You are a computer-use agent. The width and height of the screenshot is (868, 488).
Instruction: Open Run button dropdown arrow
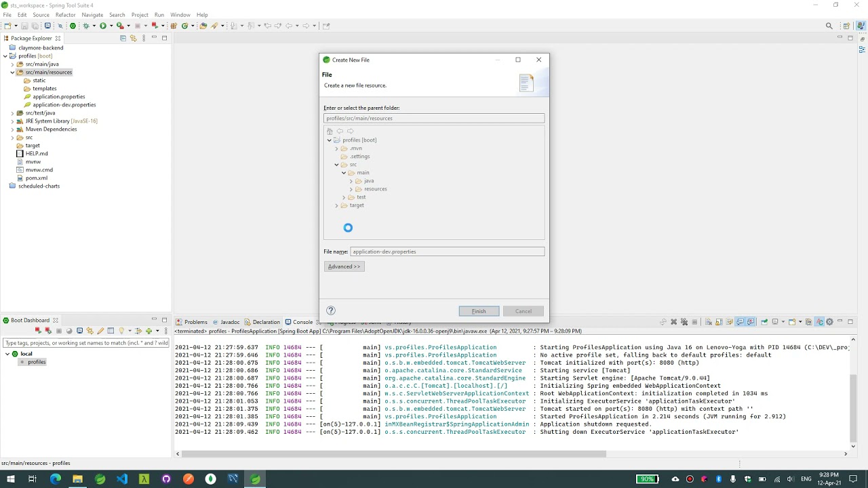(x=112, y=26)
